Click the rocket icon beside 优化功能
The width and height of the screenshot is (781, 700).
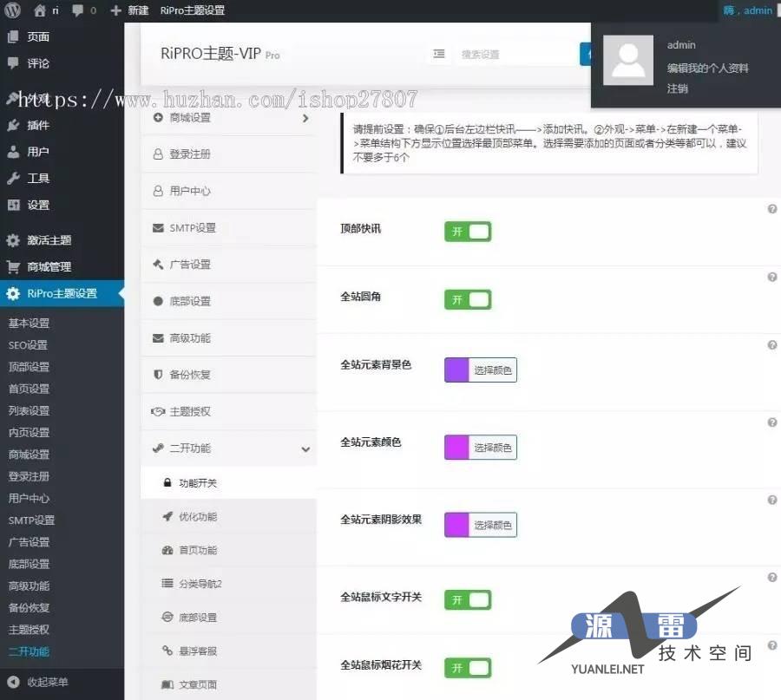pyautogui.click(x=167, y=516)
